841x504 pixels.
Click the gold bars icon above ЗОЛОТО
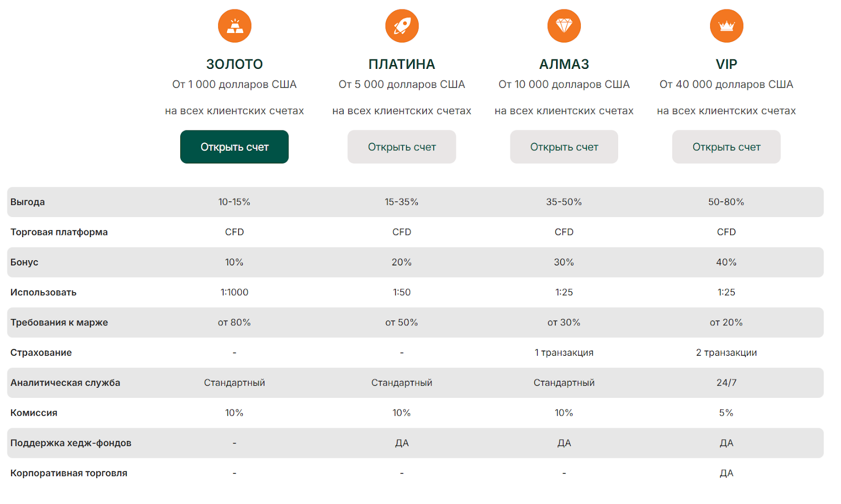[234, 26]
